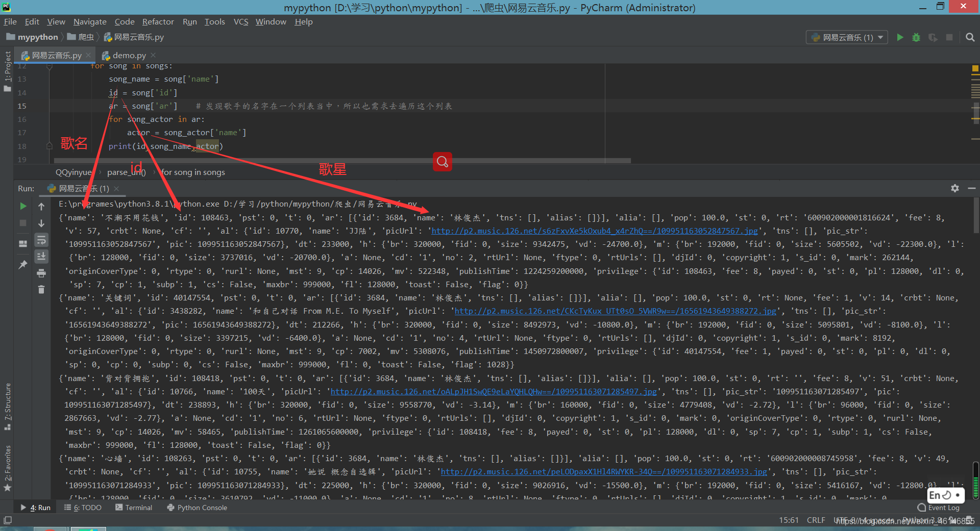Hide the Run tool window
Viewport: 980px width, 531px height.
[x=972, y=188]
